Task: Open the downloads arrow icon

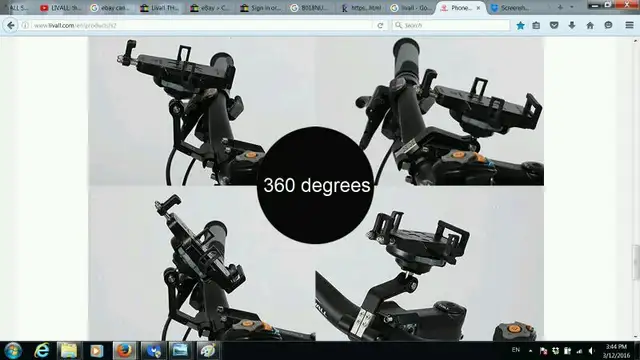Action: pos(572,25)
